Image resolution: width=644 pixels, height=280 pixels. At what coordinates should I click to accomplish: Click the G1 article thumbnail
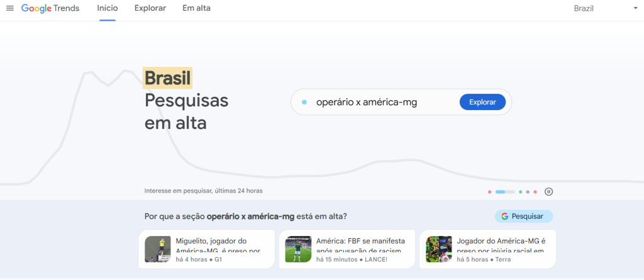point(158,249)
